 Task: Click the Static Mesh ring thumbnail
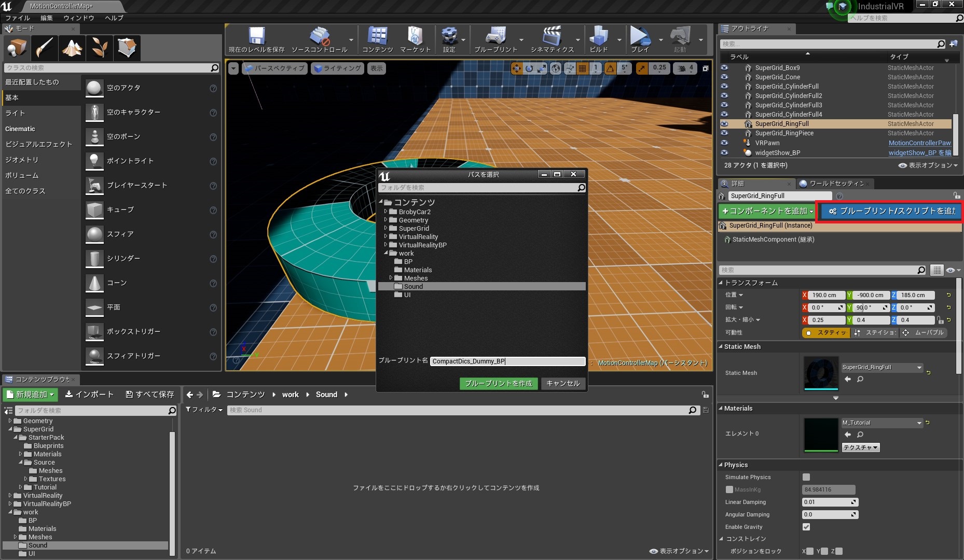coord(821,373)
